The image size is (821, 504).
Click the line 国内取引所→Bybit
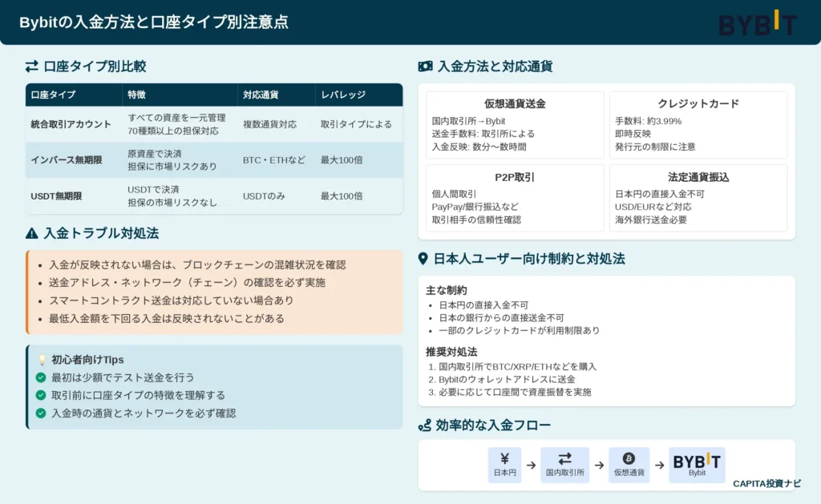[x=468, y=121]
